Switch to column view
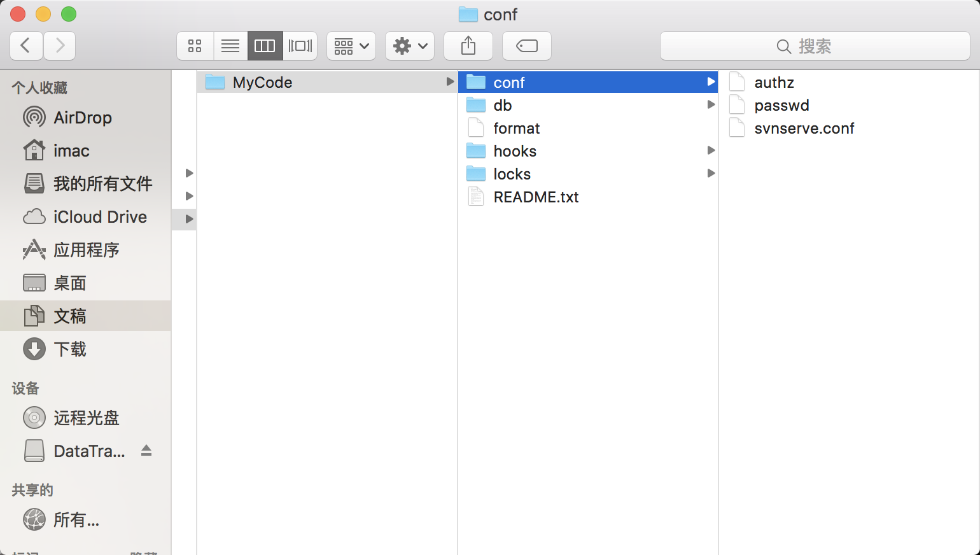Screen dimensions: 980x555 [265, 46]
